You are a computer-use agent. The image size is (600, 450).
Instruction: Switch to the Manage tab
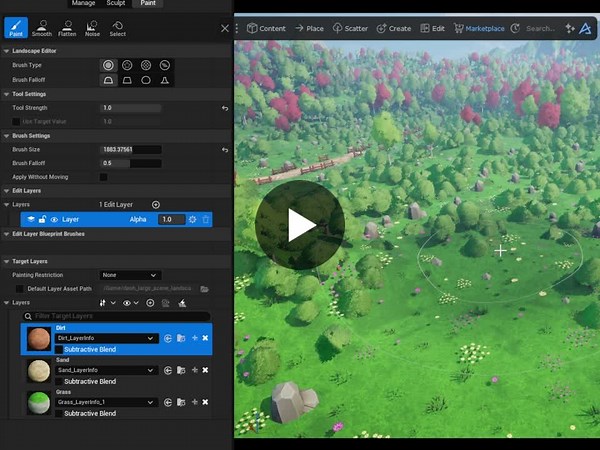(x=83, y=3)
